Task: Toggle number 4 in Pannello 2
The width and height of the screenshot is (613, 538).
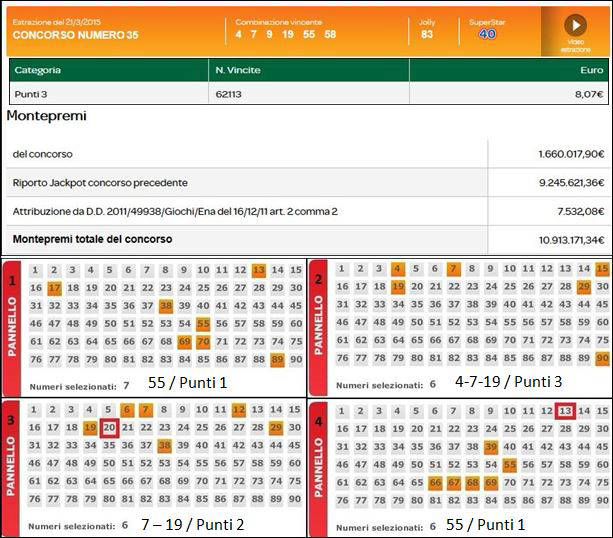Action: 397,269
